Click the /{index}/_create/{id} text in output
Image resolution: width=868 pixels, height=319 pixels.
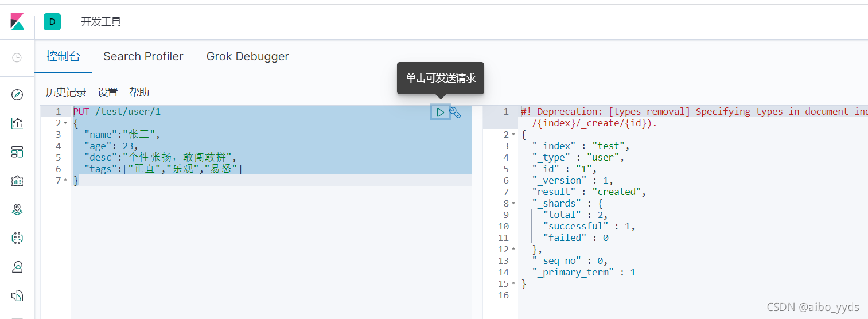594,123
